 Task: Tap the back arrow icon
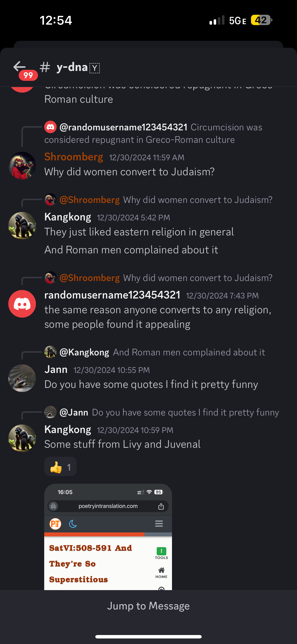coord(20,66)
